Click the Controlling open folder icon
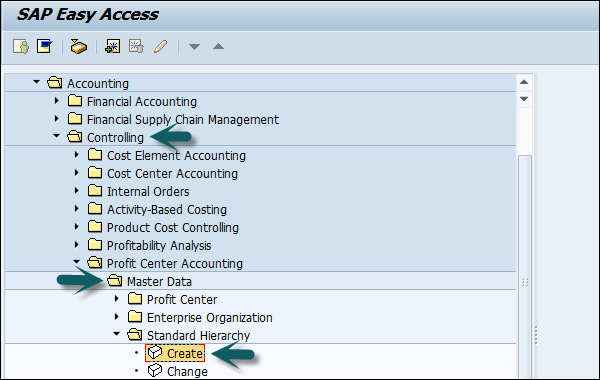600x380 pixels. 75,137
